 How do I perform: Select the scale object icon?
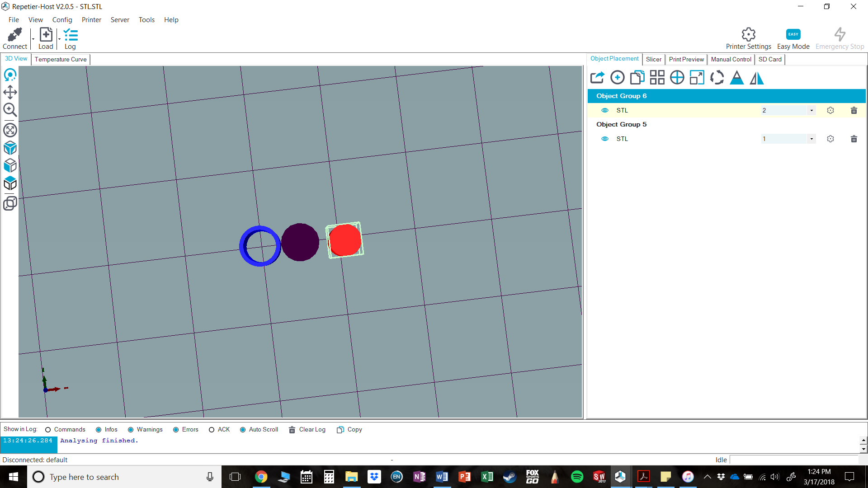click(x=696, y=77)
